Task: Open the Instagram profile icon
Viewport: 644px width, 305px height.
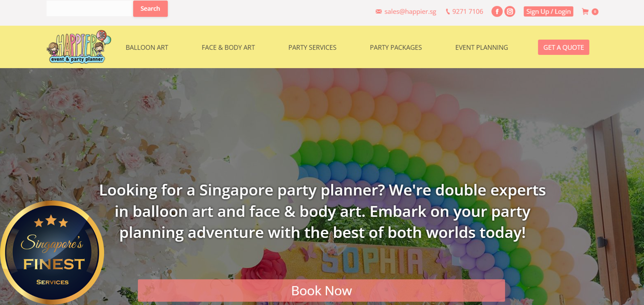Action: click(x=510, y=12)
